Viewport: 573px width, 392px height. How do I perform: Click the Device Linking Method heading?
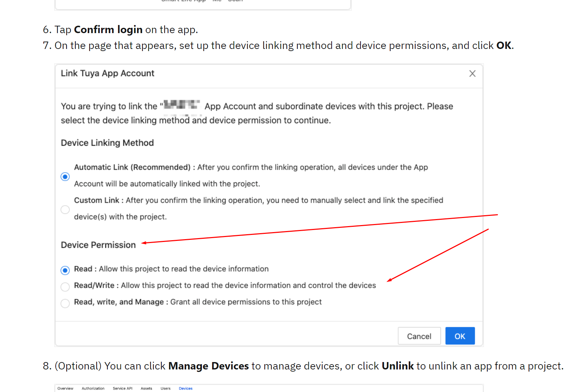[107, 143]
